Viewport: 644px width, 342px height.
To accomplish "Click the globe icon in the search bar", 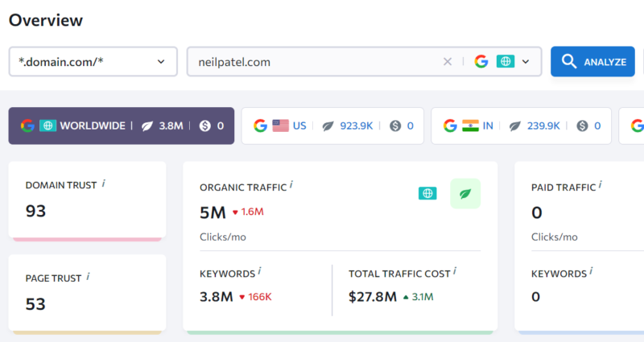I will (x=506, y=62).
